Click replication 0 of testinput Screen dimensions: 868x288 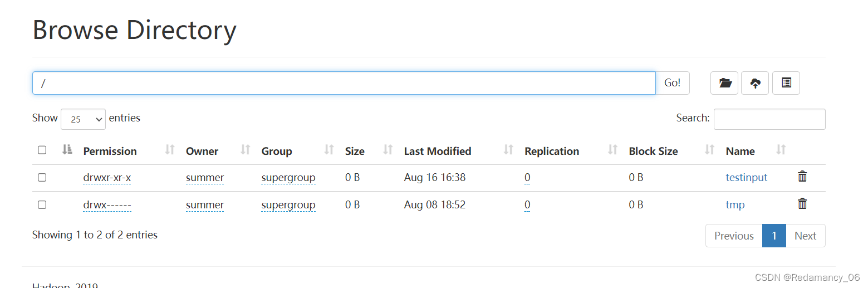click(x=527, y=178)
